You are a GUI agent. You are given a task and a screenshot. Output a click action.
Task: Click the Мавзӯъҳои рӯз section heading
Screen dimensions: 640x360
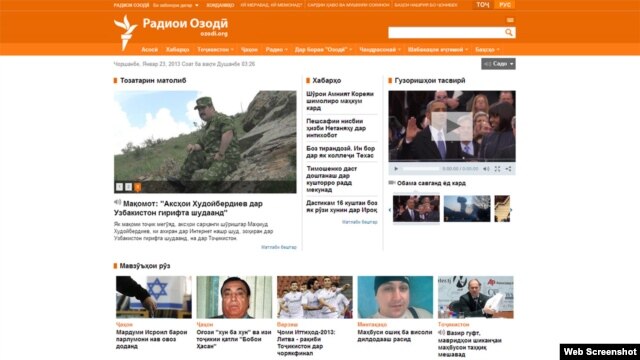(x=145, y=266)
